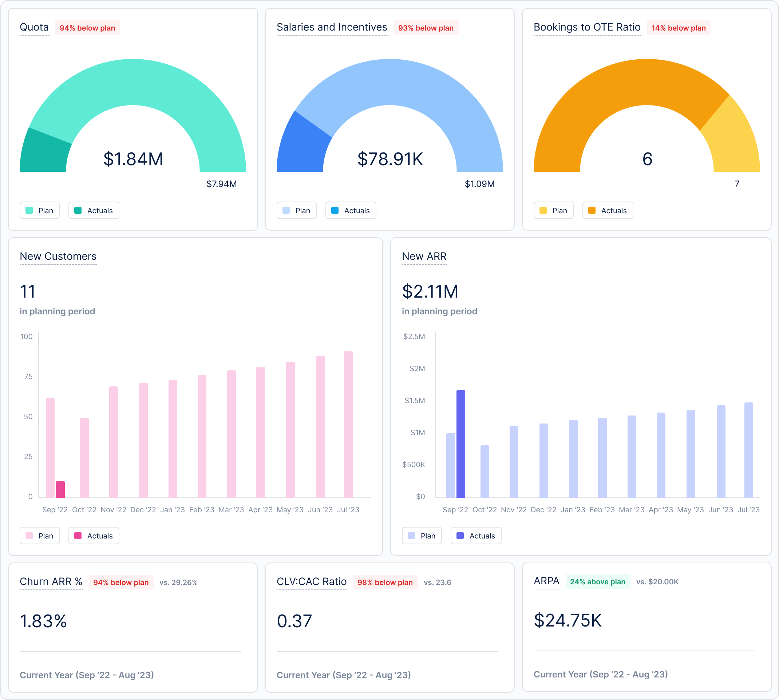
Task: Toggle the Actuals series in Bookings to OTE chart
Action: 607,210
